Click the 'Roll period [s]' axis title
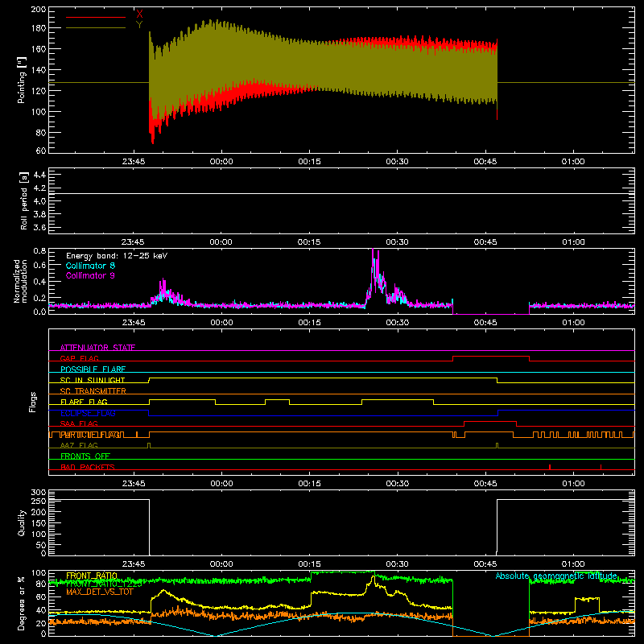The height and width of the screenshot is (644, 644). (24, 200)
